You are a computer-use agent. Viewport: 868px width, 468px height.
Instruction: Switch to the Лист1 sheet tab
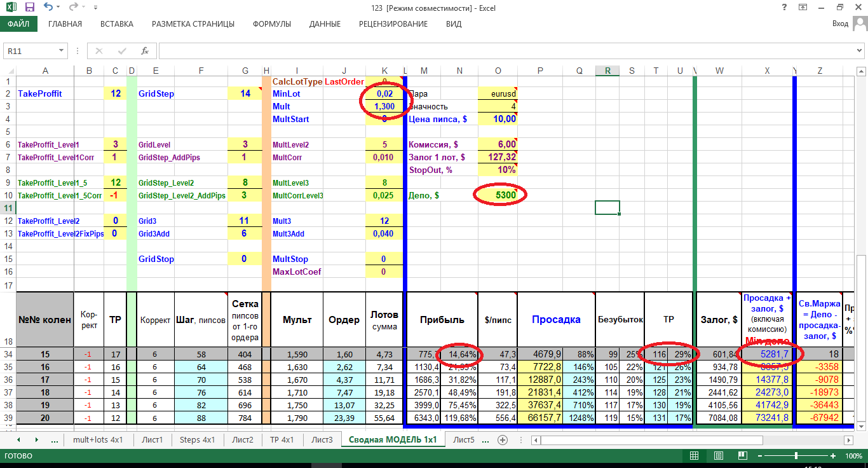click(152, 439)
